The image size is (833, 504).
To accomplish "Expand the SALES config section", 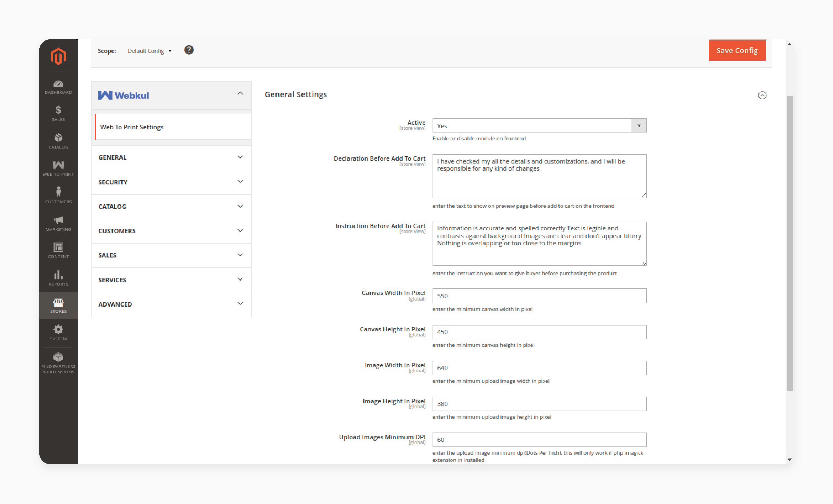I will (171, 255).
